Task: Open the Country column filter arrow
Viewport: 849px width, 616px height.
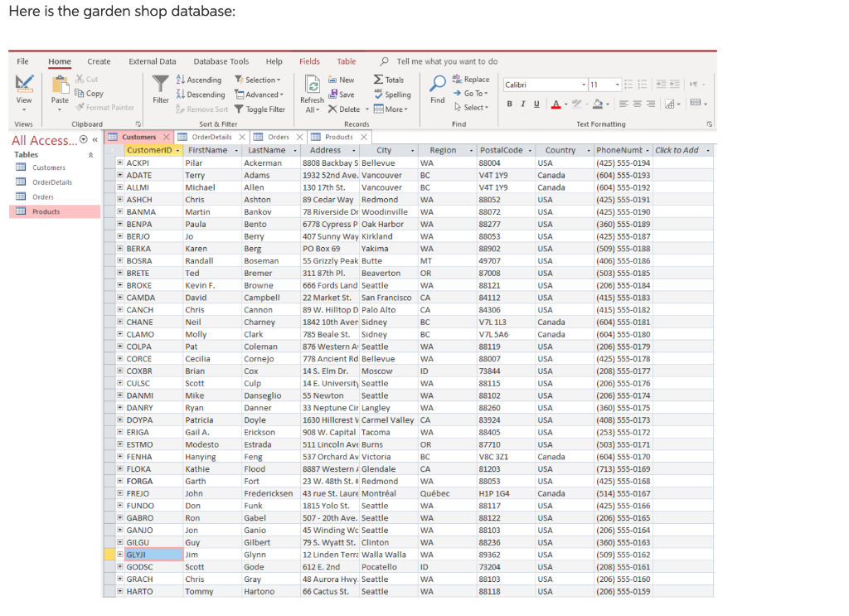Action: click(589, 151)
